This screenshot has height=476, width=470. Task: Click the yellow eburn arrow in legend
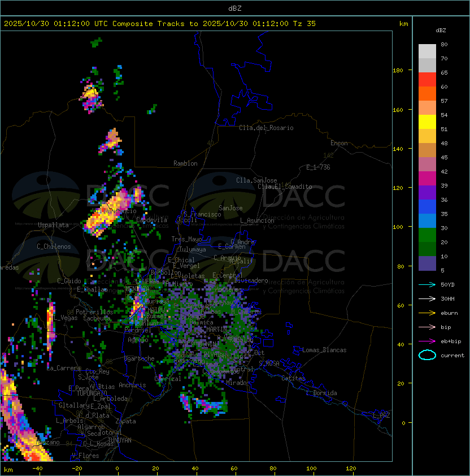coord(427,313)
